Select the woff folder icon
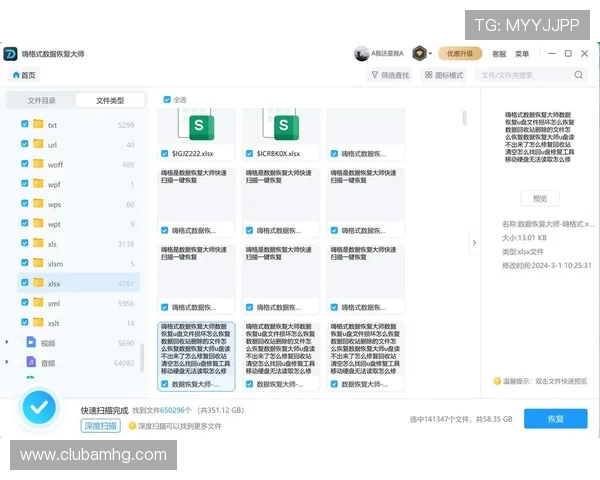The image size is (600, 480). coord(38,163)
